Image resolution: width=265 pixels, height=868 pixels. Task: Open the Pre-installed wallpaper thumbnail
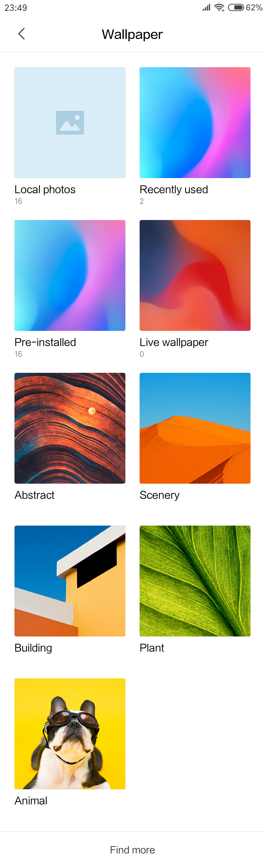click(x=70, y=275)
